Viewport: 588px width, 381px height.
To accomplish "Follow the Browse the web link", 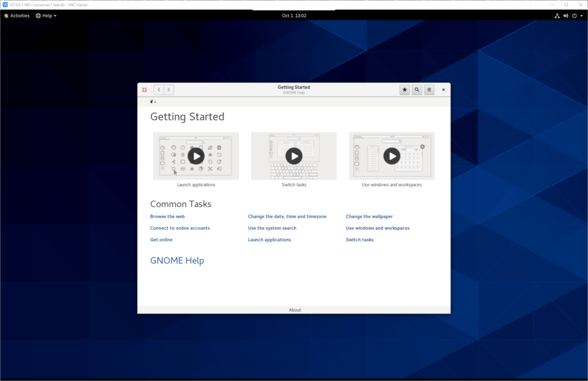I will pyautogui.click(x=167, y=216).
